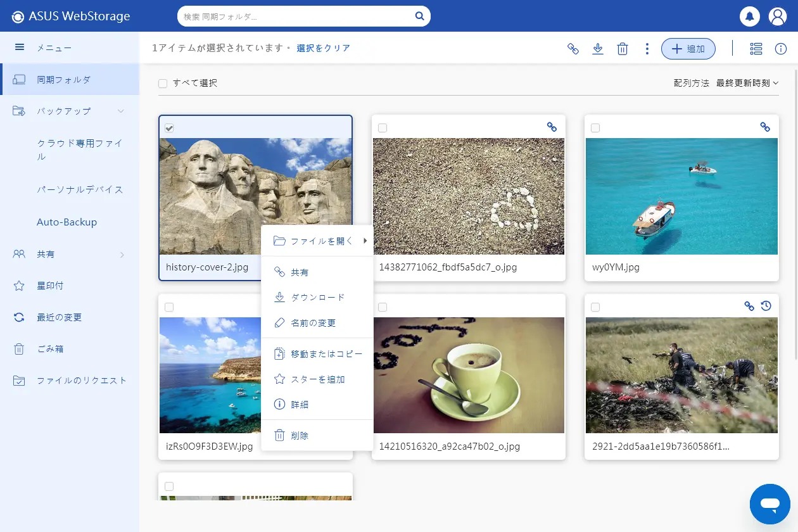Viewport: 798px width, 532px height.
Task: Open ファイルのリクエスト in sidebar
Action: coord(70,381)
